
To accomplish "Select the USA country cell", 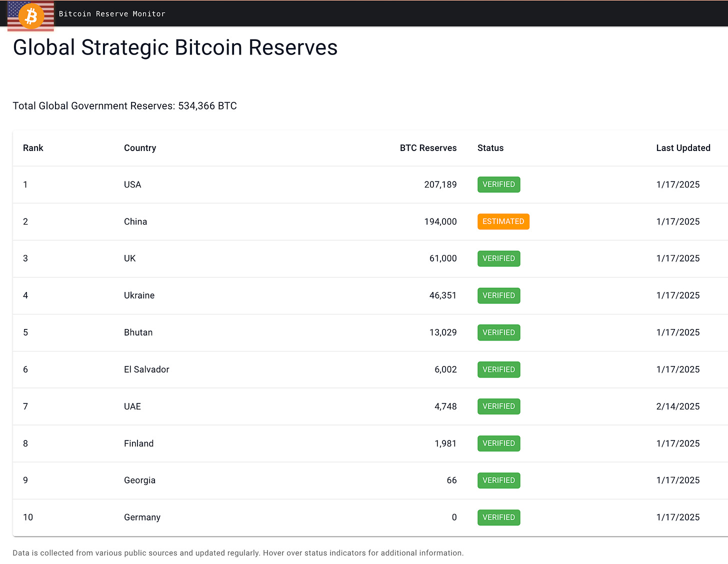I will tap(132, 184).
